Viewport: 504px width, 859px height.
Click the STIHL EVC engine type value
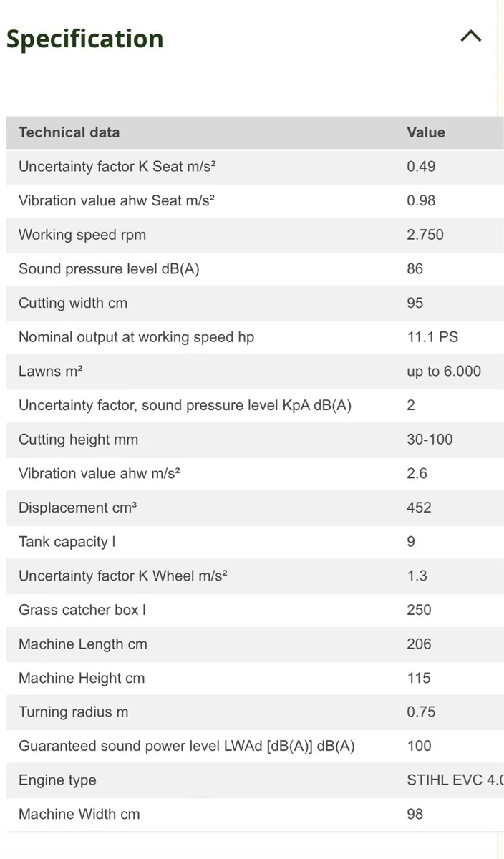(455, 780)
